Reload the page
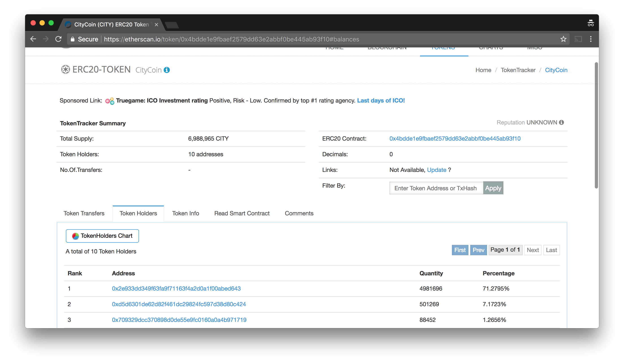Screen dimensions: 624x364 coord(58,39)
